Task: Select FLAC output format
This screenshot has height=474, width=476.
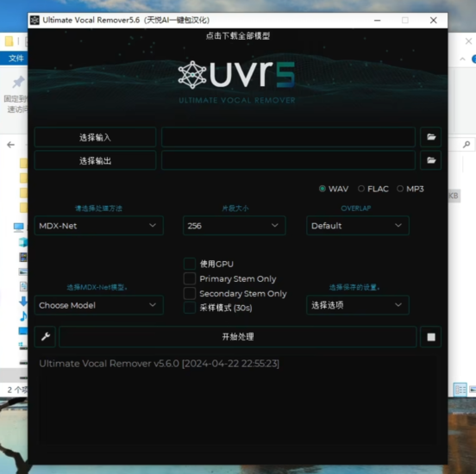Action: (x=373, y=189)
